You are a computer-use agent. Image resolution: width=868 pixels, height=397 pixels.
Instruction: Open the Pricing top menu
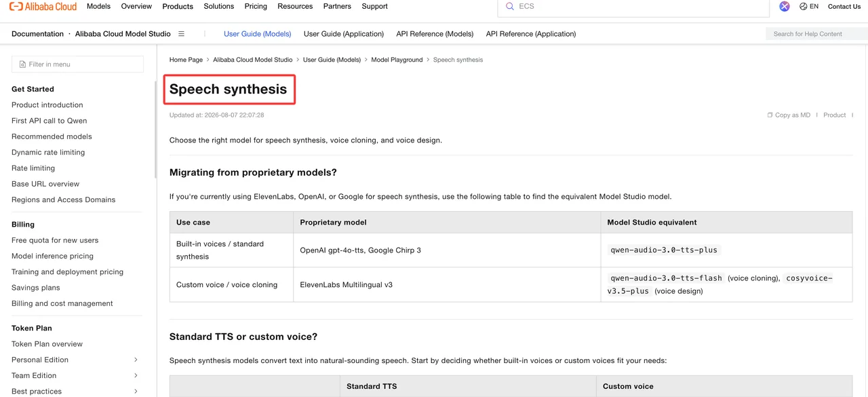[x=256, y=7]
